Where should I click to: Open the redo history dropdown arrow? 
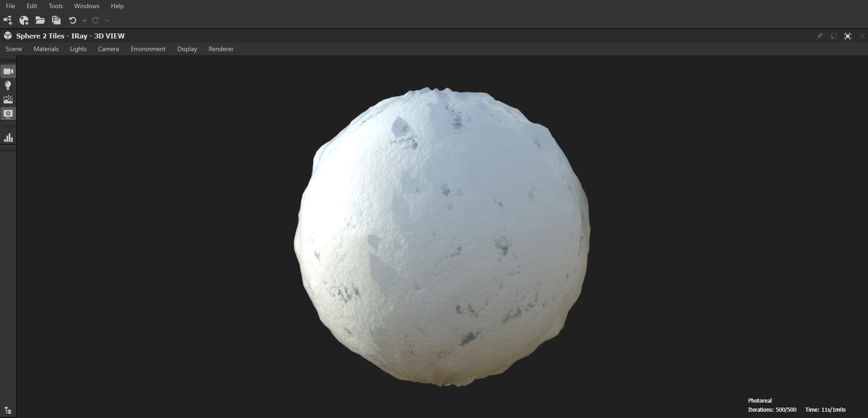coord(107,20)
